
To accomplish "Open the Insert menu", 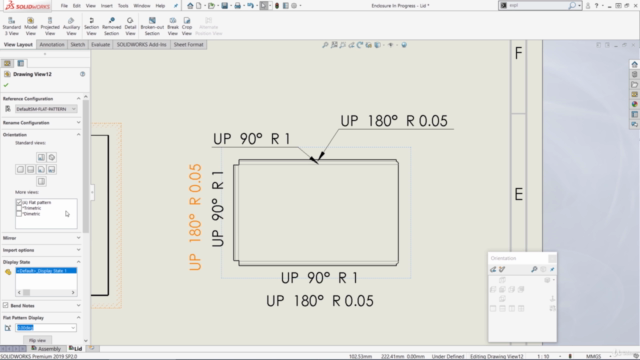I will click(107, 6).
